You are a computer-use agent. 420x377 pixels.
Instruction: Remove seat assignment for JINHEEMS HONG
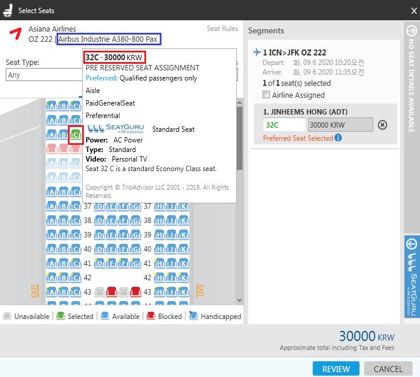[382, 125]
